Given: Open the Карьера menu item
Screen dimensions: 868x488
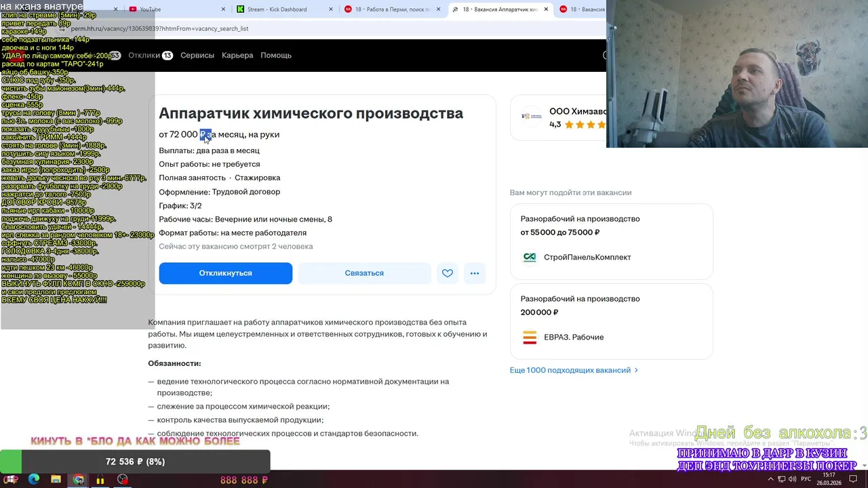Looking at the screenshot, I should (x=237, y=56).
